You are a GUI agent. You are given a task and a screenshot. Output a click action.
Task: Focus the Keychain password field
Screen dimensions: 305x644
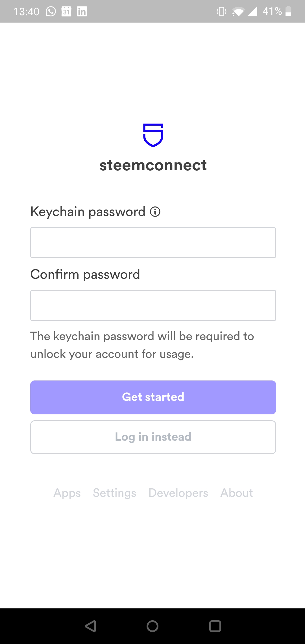153,243
